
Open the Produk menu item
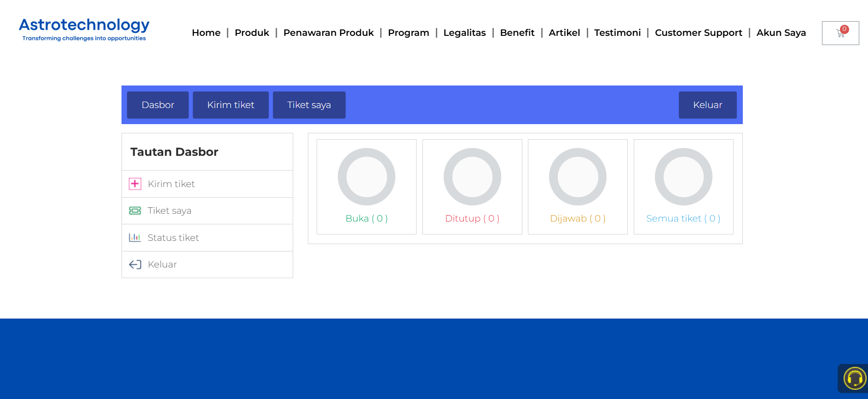[x=252, y=33]
